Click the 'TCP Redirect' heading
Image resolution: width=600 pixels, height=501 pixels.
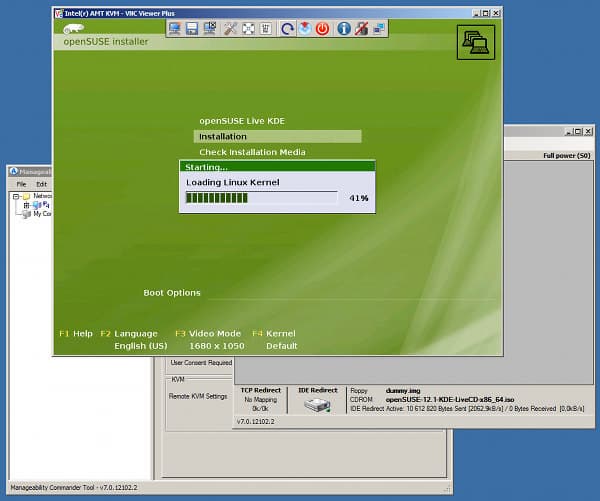click(x=261, y=390)
